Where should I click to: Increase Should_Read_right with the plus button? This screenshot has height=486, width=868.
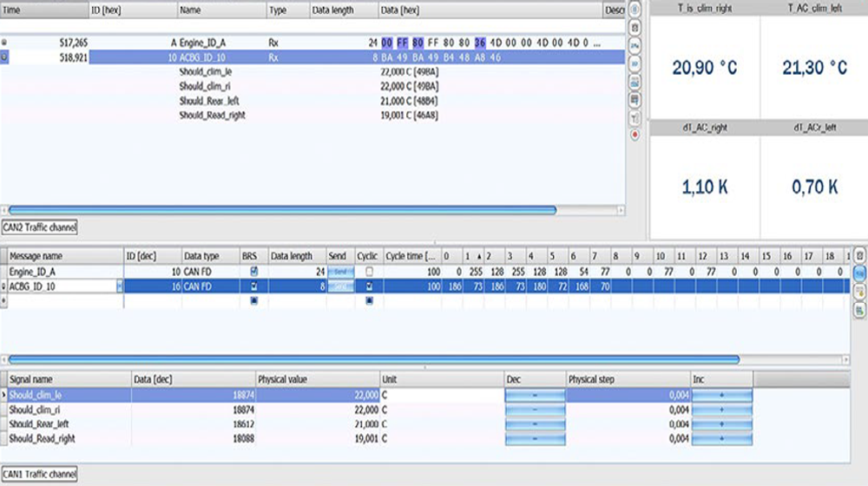pos(721,438)
